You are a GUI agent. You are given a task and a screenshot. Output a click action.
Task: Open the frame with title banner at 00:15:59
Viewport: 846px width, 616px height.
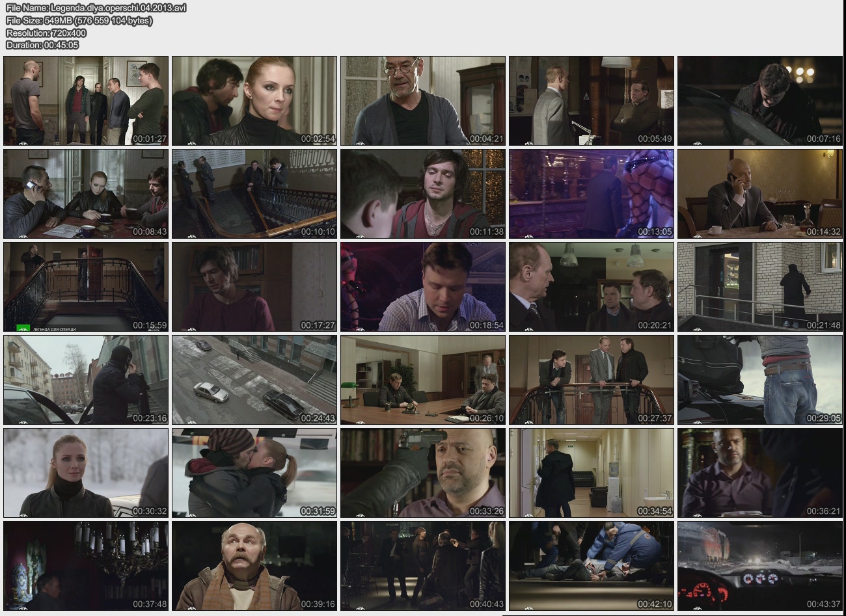86,287
